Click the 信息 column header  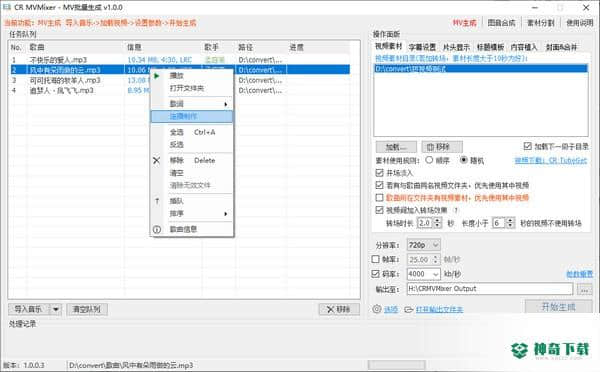coord(163,47)
